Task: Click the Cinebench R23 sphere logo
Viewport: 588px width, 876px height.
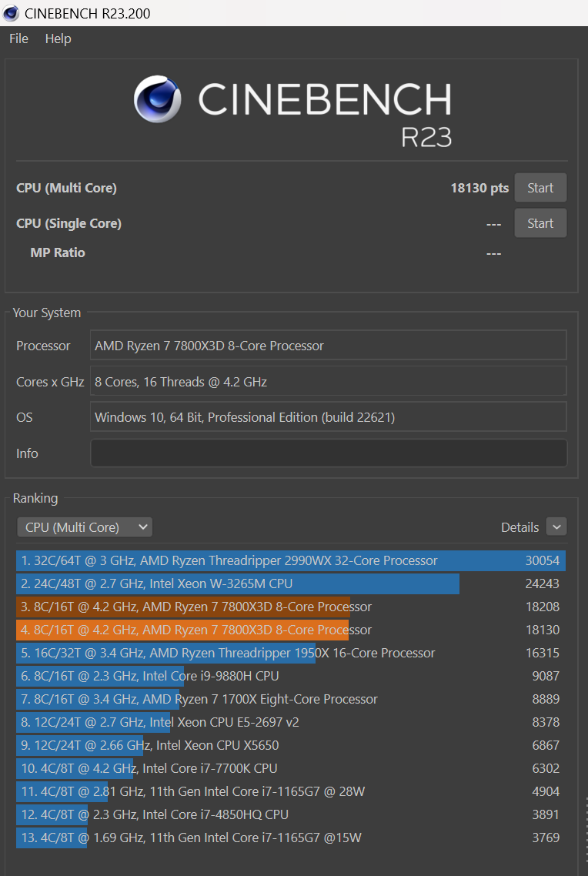Action: click(x=158, y=99)
